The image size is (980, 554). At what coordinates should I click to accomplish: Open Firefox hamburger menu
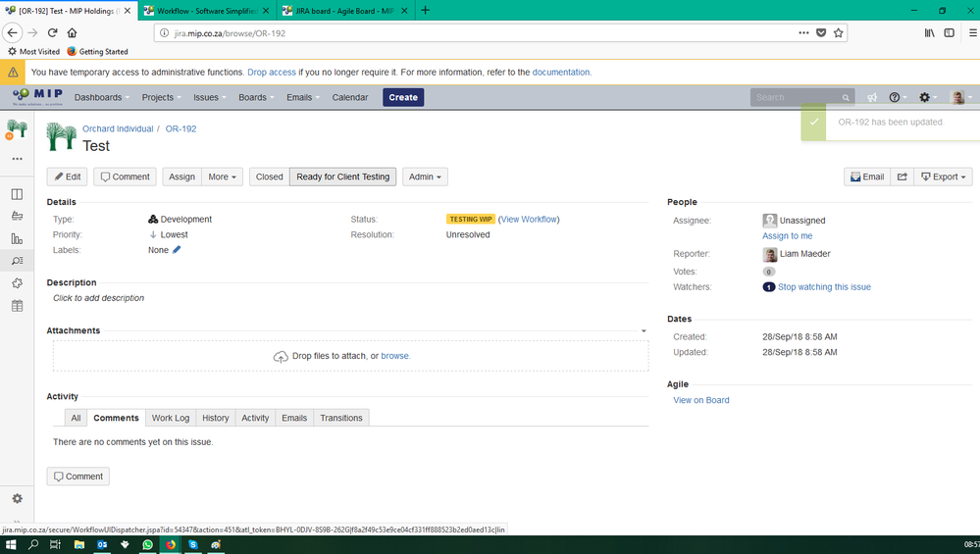click(972, 33)
